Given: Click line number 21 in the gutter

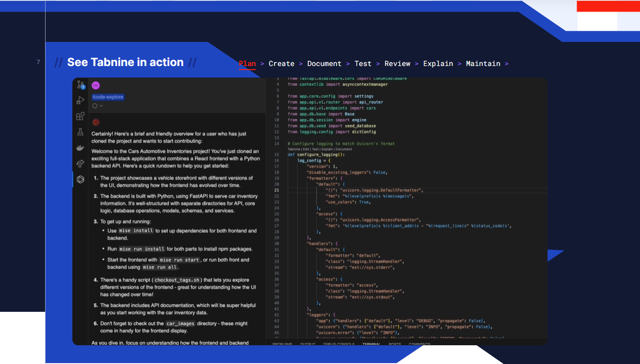Looking at the screenshot, I should [x=277, y=190].
